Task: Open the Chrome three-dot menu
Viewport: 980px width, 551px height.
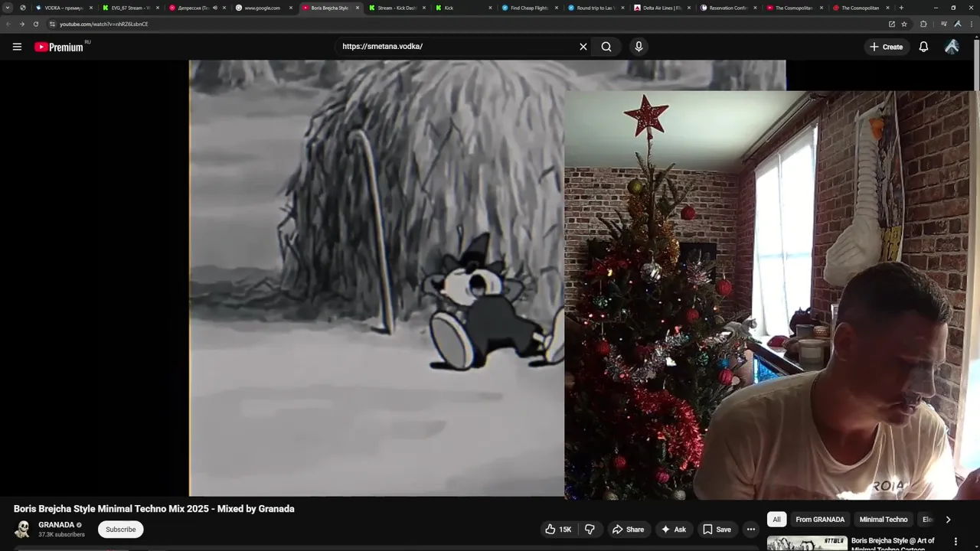Action: 972,24
